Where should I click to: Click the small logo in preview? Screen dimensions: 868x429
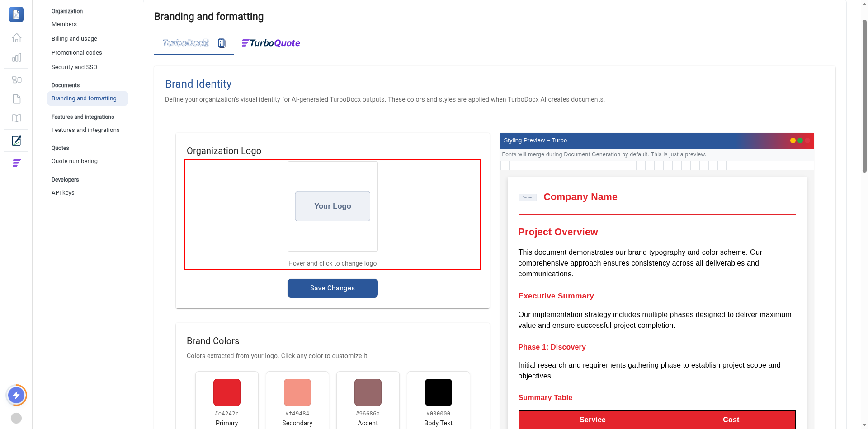tap(528, 197)
